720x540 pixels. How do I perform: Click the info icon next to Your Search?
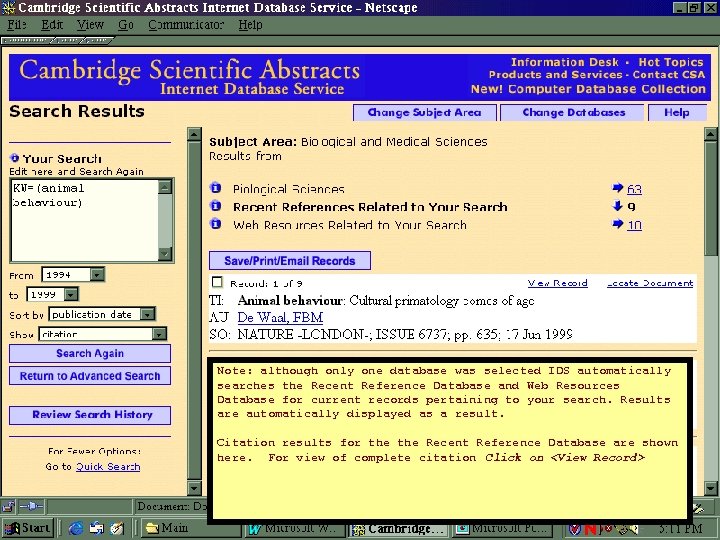tap(15, 158)
